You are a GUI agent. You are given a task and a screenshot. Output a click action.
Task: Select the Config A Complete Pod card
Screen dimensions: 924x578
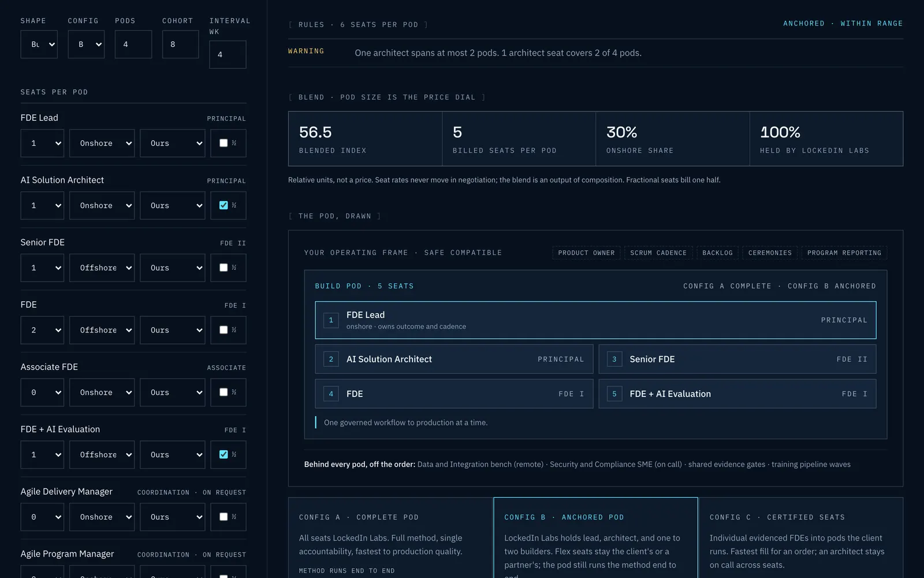390,538
